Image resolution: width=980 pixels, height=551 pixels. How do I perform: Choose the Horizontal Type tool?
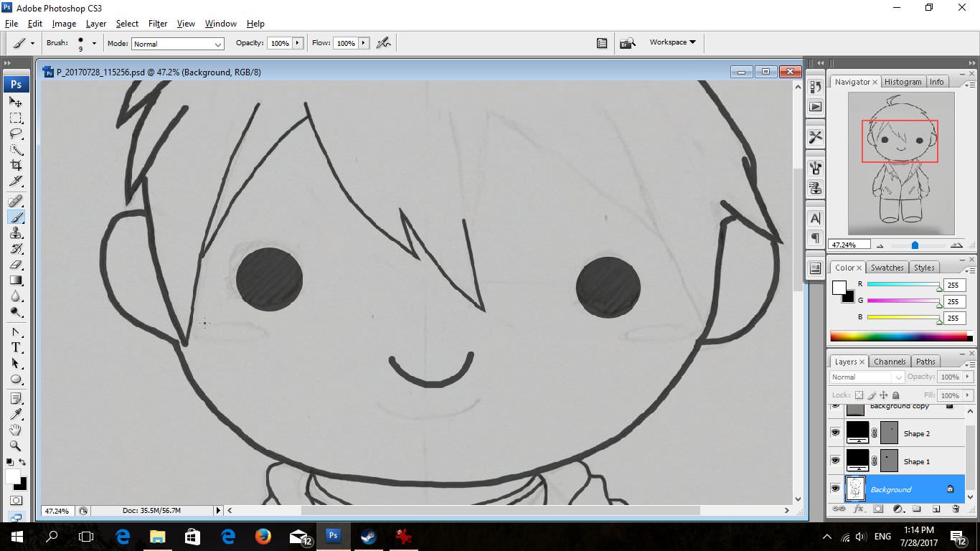click(x=16, y=347)
